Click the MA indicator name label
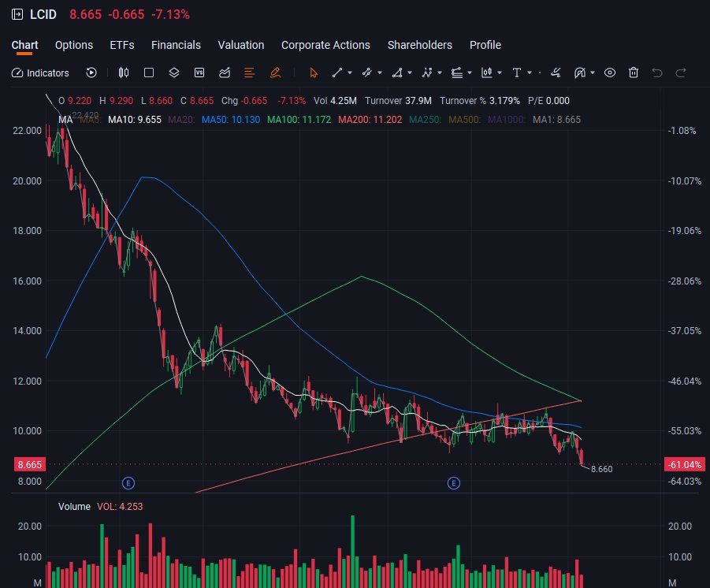Screen dimensions: 710x588 point(65,120)
